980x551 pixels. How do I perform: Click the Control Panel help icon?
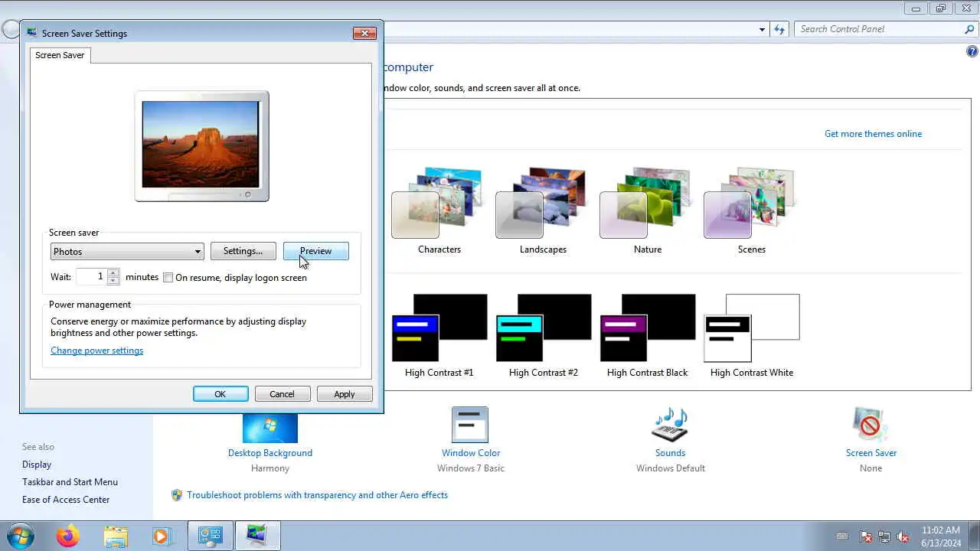972,52
